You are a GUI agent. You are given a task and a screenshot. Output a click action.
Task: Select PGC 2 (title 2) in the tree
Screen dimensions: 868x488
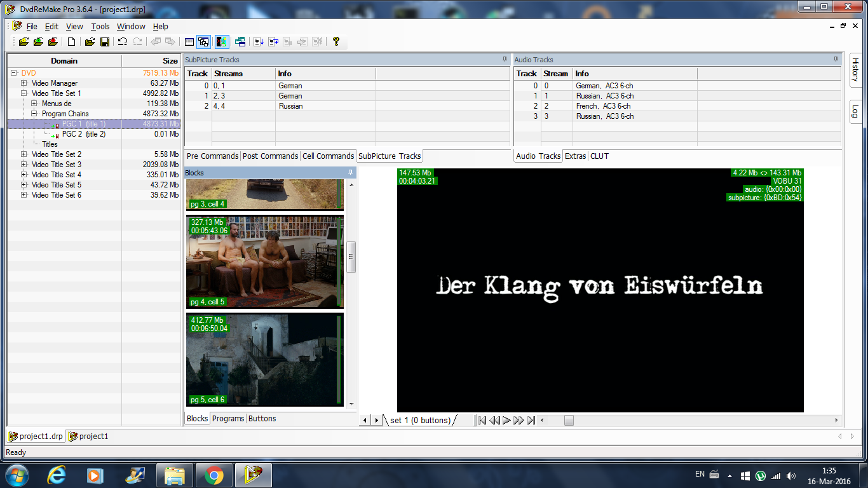(83, 134)
